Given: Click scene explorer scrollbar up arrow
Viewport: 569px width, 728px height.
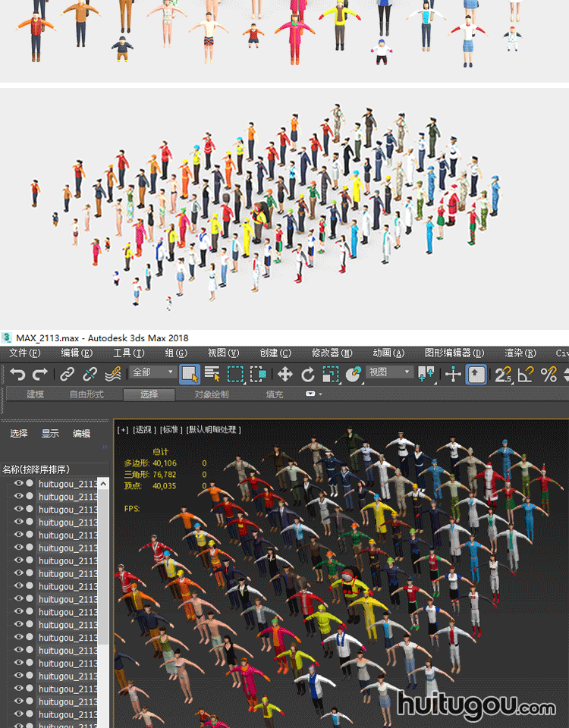Looking at the screenshot, I should click(104, 483).
